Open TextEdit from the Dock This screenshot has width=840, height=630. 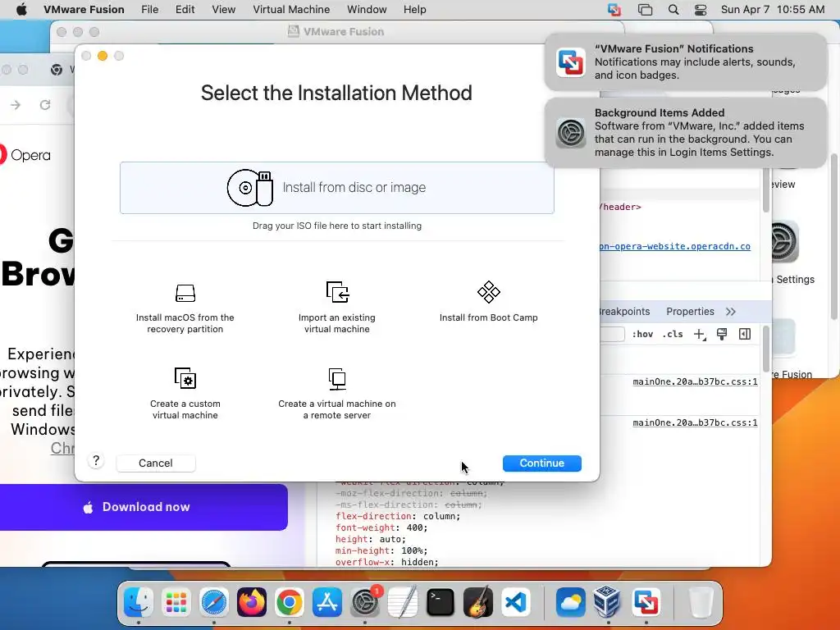pyautogui.click(x=403, y=602)
